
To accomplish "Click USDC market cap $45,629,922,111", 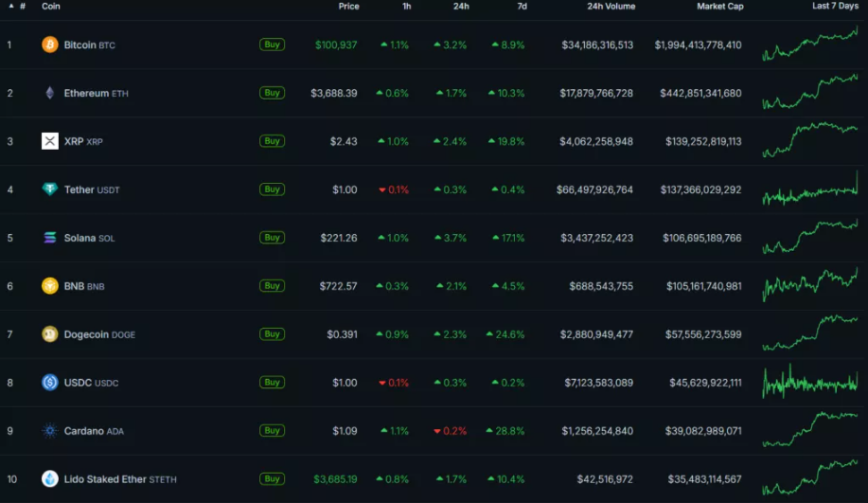I will point(705,383).
